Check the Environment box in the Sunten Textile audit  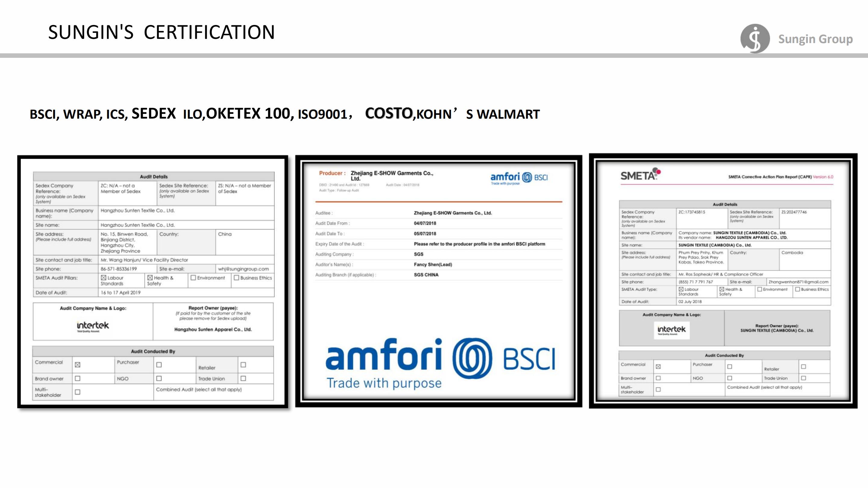[193, 278]
